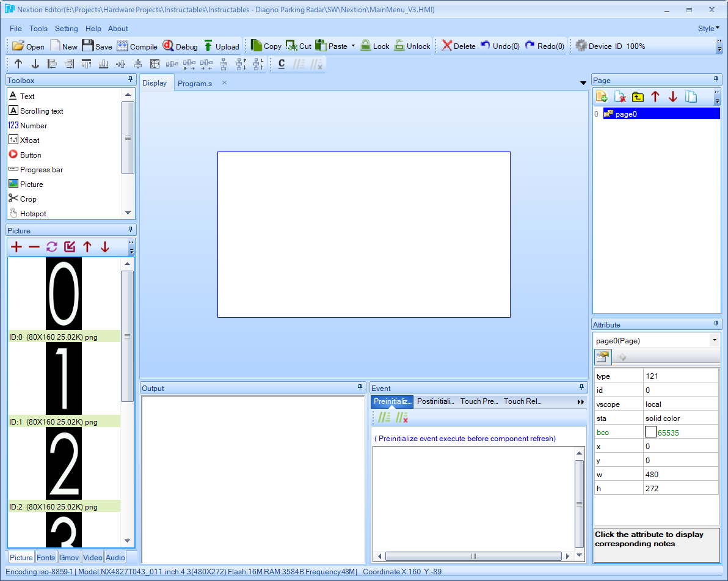Switch to the Program.s tab
The image size is (728, 581).
coord(195,83)
